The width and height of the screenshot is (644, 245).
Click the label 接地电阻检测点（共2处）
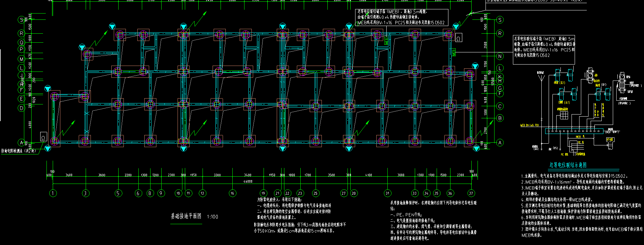point(18,151)
